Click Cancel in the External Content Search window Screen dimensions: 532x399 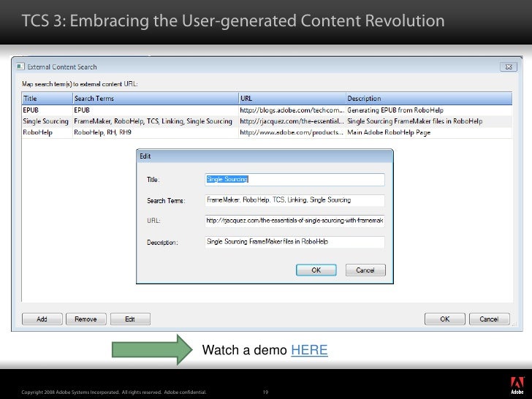(x=490, y=319)
